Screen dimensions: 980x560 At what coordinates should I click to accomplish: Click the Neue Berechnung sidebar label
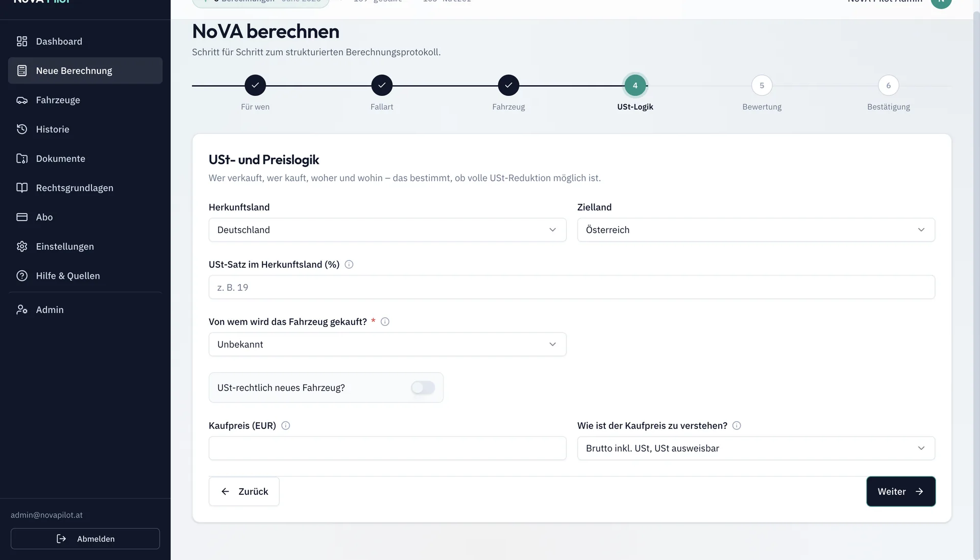coord(74,70)
